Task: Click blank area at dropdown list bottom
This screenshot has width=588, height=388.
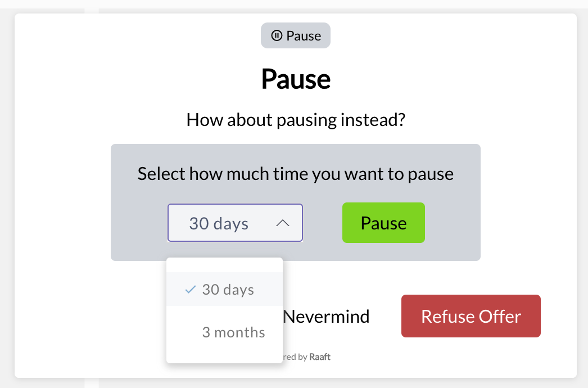Action: (x=225, y=356)
